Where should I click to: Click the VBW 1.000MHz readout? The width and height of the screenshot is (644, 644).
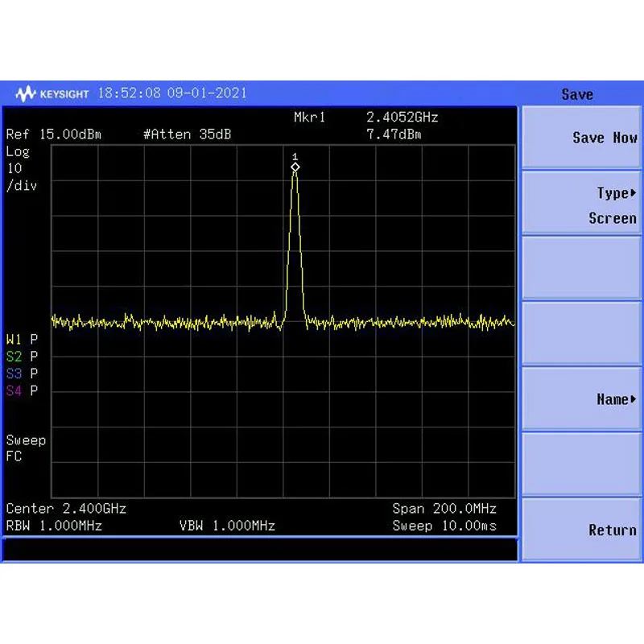(227, 526)
